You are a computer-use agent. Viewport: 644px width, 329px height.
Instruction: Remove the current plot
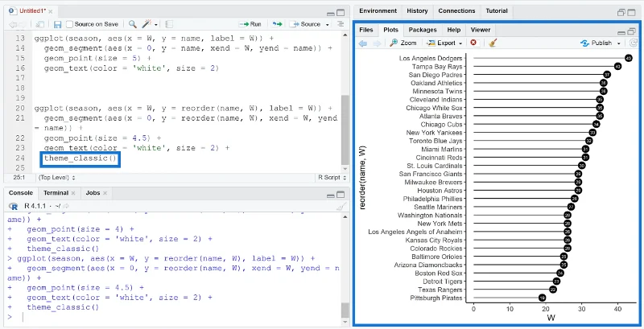coord(473,43)
